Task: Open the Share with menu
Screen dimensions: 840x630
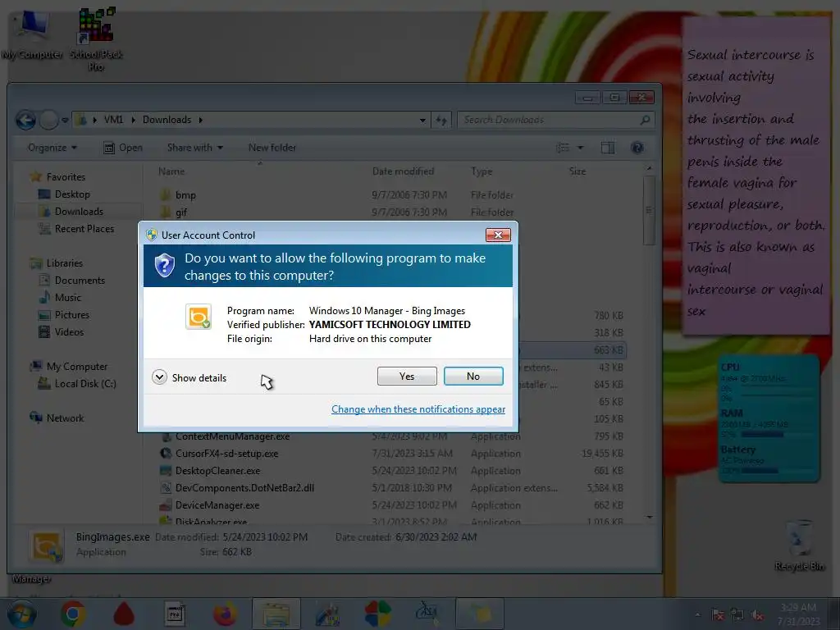Action: pos(195,148)
